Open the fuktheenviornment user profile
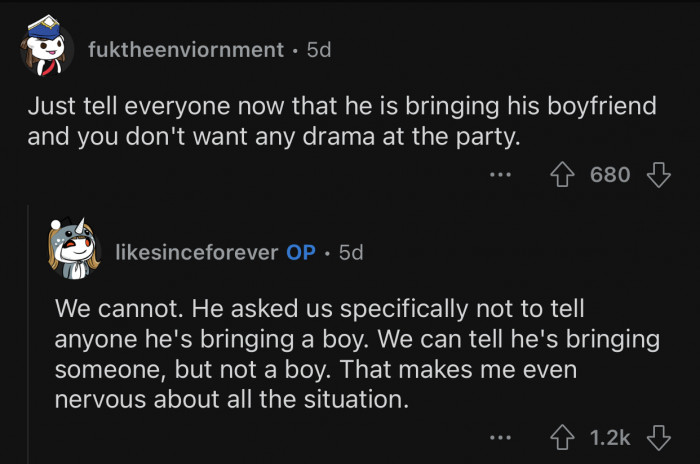 [x=186, y=49]
